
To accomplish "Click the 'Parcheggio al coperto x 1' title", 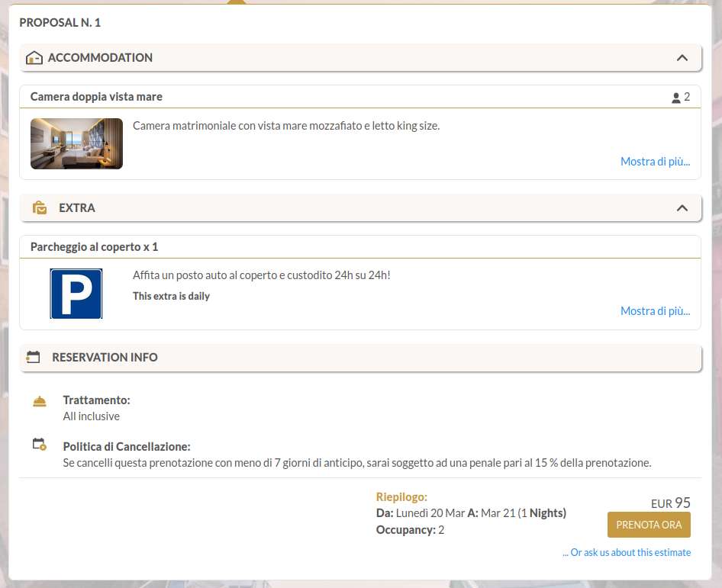I will point(94,247).
